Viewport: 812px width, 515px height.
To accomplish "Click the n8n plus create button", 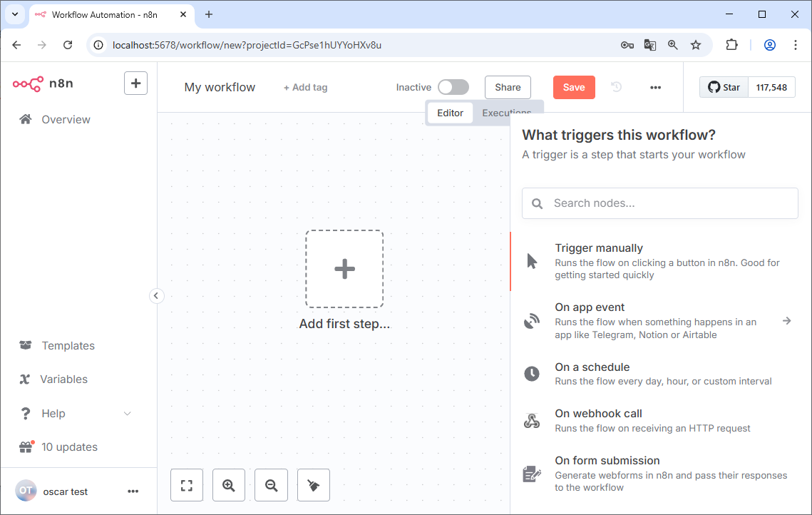I will (x=135, y=83).
